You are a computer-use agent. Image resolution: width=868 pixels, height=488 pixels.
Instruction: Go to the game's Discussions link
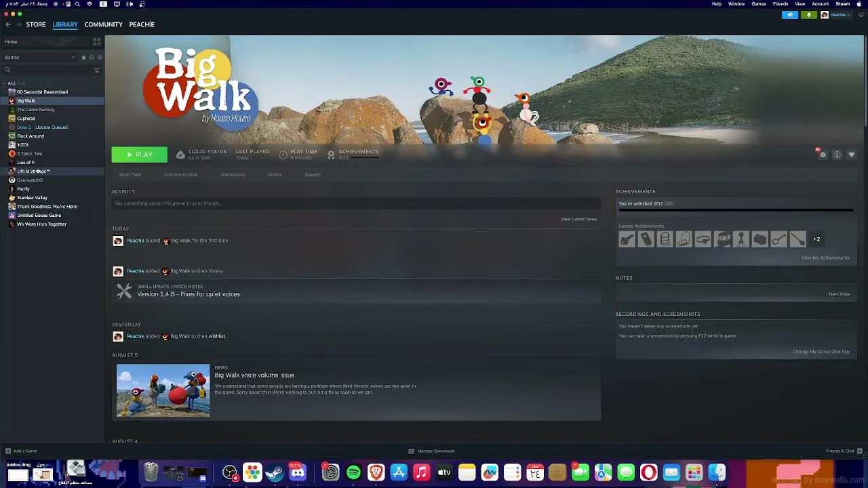(x=233, y=175)
